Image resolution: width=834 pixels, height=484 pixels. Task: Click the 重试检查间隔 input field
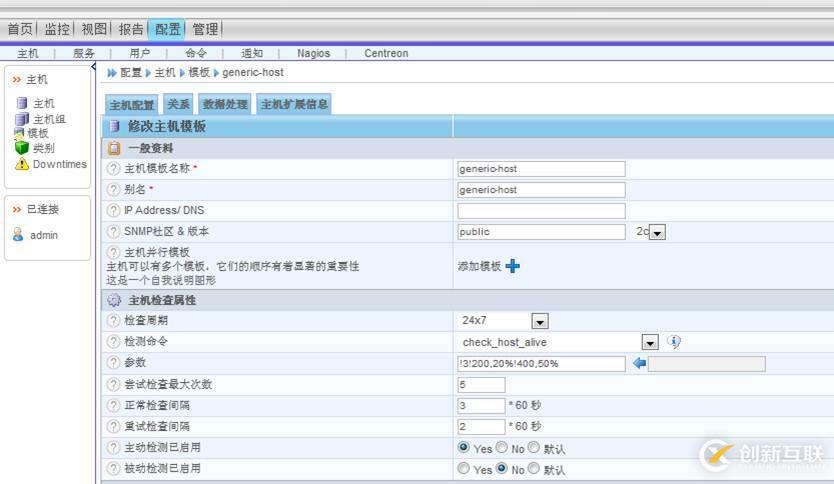click(481, 427)
